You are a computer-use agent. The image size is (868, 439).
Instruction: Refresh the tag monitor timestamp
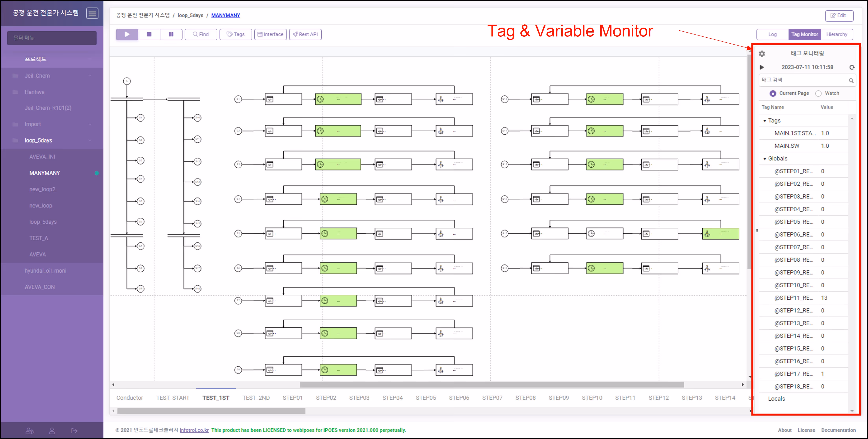pos(852,67)
